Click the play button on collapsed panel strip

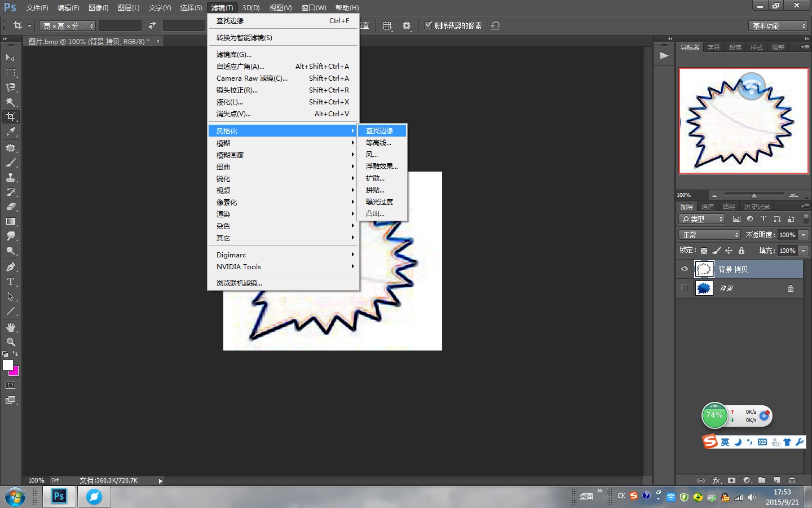664,55
